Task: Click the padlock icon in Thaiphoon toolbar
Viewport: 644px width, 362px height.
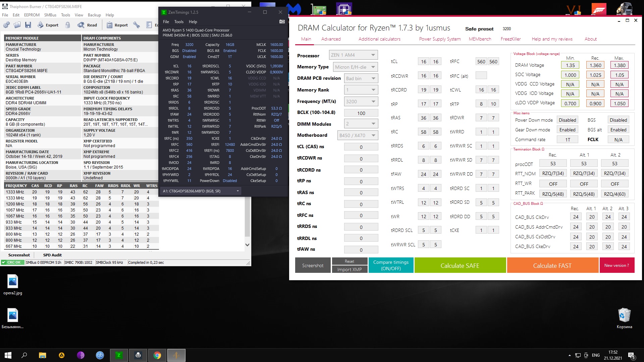Action: click(68, 25)
